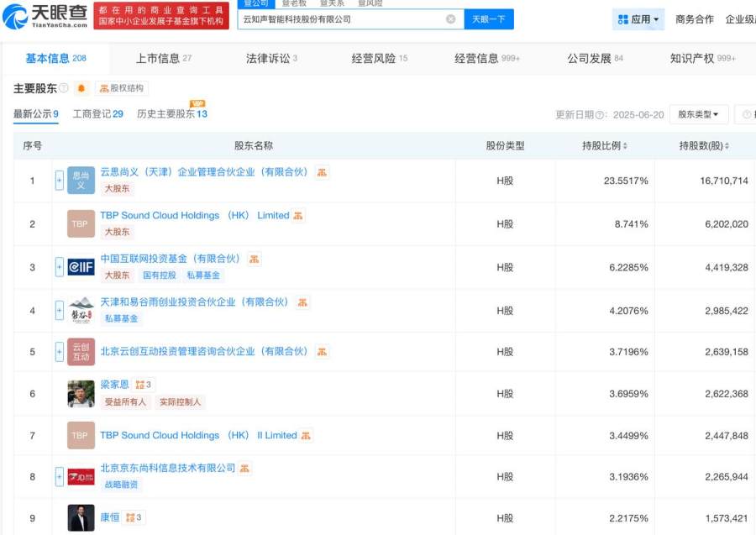
Task: Click the 受益所有人 tag
Action: coord(125,401)
